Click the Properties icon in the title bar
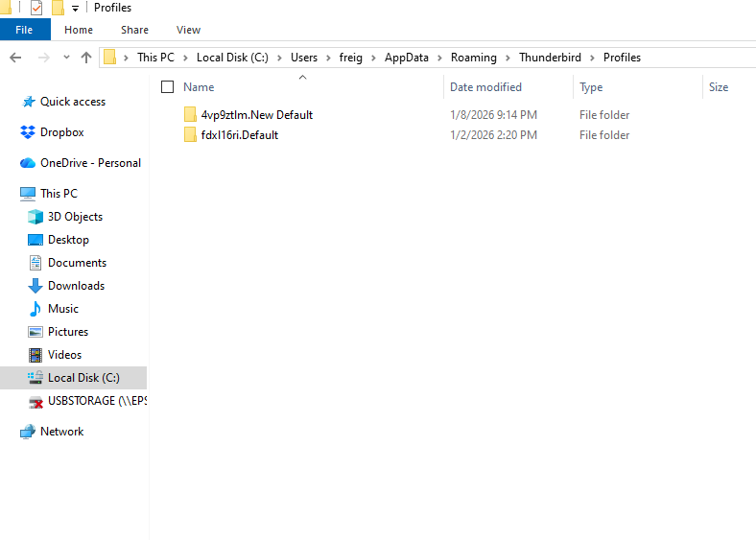756x540 pixels. click(x=36, y=8)
